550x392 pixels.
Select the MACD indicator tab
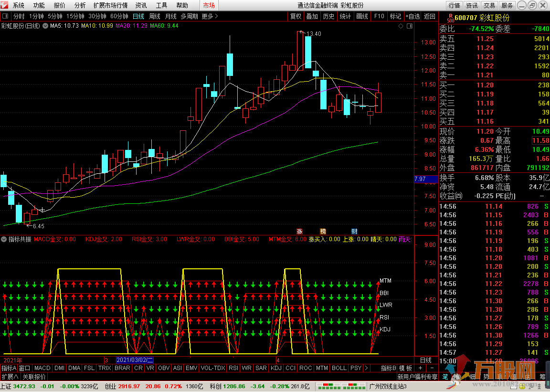42,368
